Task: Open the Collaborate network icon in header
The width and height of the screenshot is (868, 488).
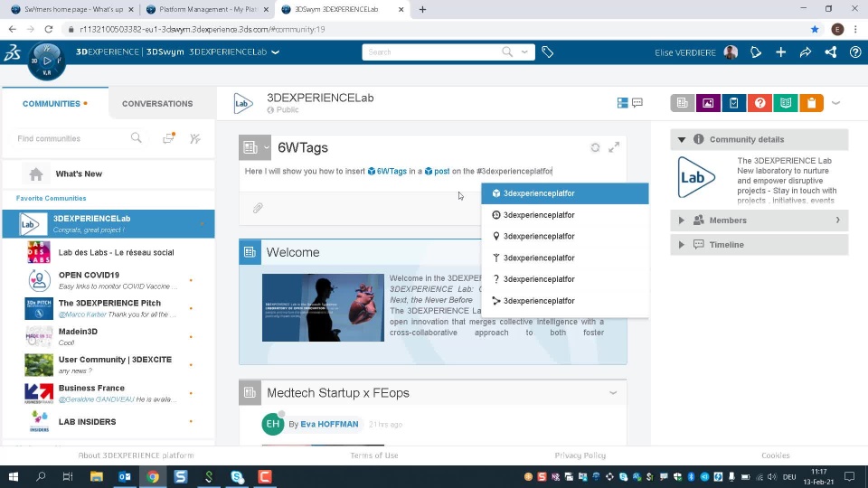Action: [x=830, y=52]
